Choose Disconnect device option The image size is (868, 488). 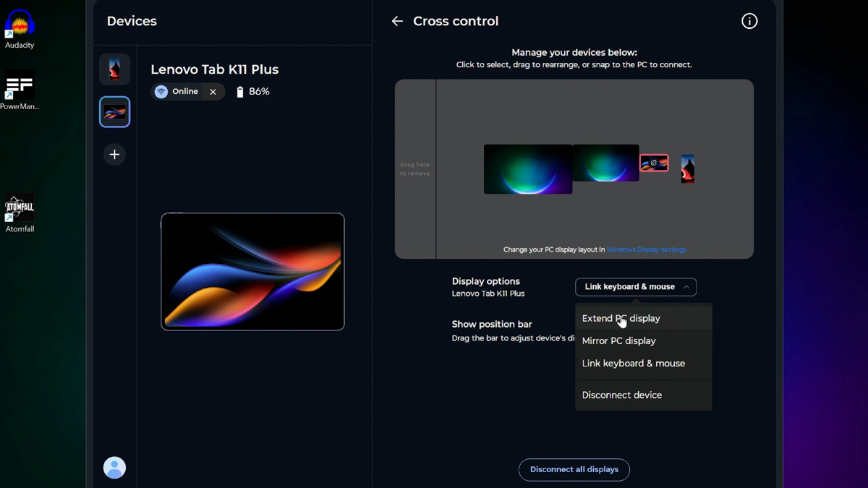(x=644, y=395)
